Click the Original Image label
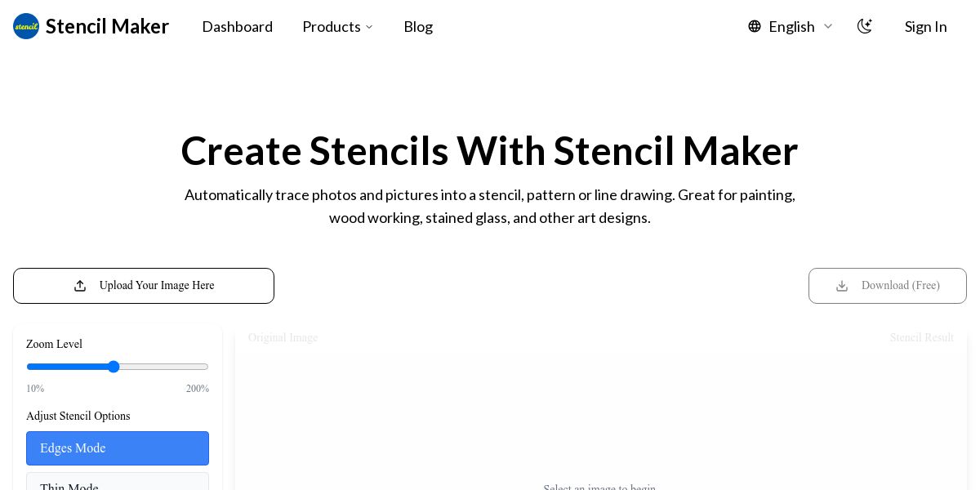This screenshot has height=490, width=980. (283, 337)
